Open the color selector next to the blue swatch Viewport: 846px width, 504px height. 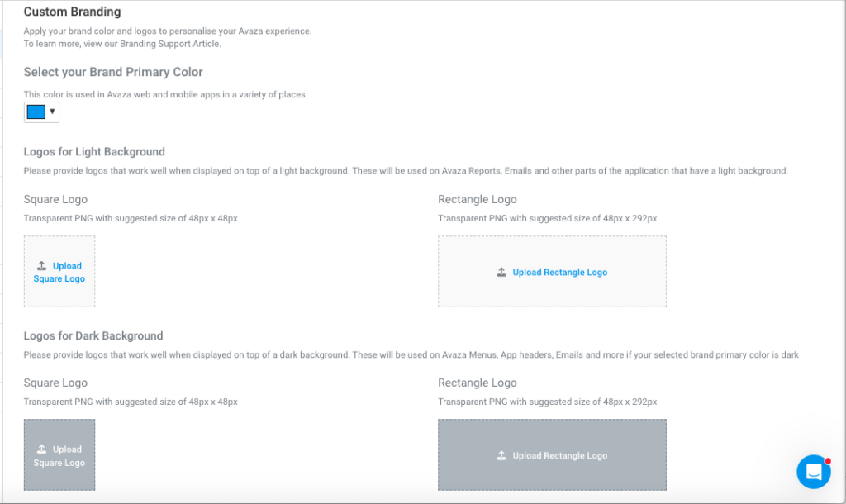point(52,112)
